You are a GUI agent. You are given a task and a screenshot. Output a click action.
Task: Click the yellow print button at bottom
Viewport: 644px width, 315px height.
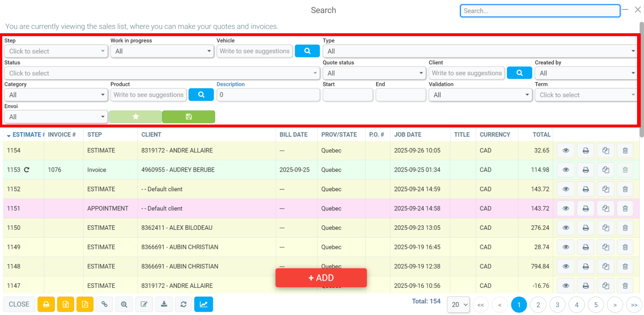coord(46,304)
